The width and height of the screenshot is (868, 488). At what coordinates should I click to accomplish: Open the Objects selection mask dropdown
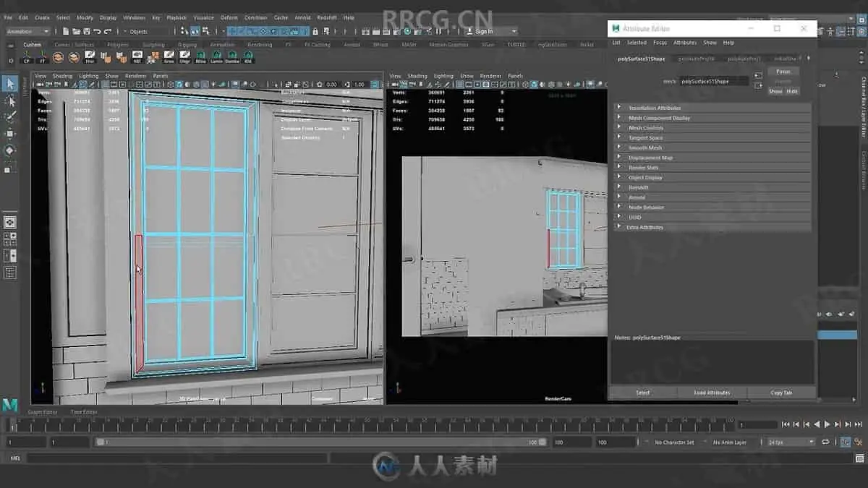point(147,31)
